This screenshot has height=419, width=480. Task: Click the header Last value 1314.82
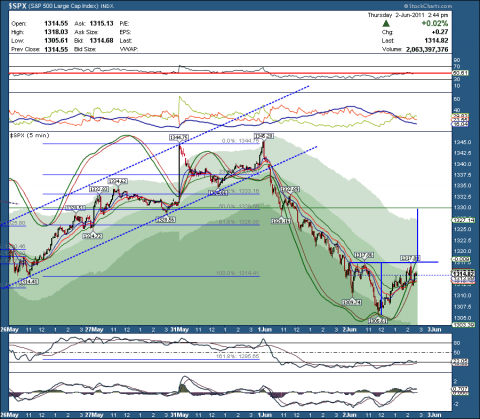click(x=436, y=41)
